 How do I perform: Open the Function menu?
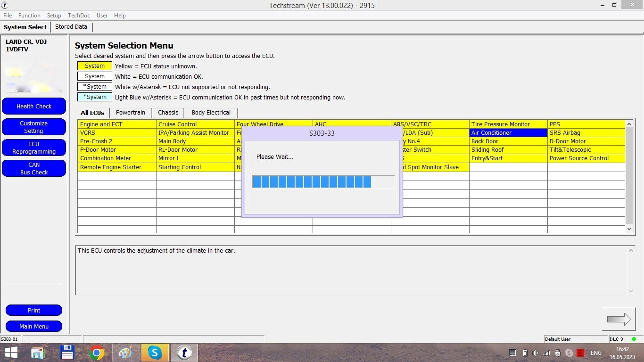tap(29, 16)
